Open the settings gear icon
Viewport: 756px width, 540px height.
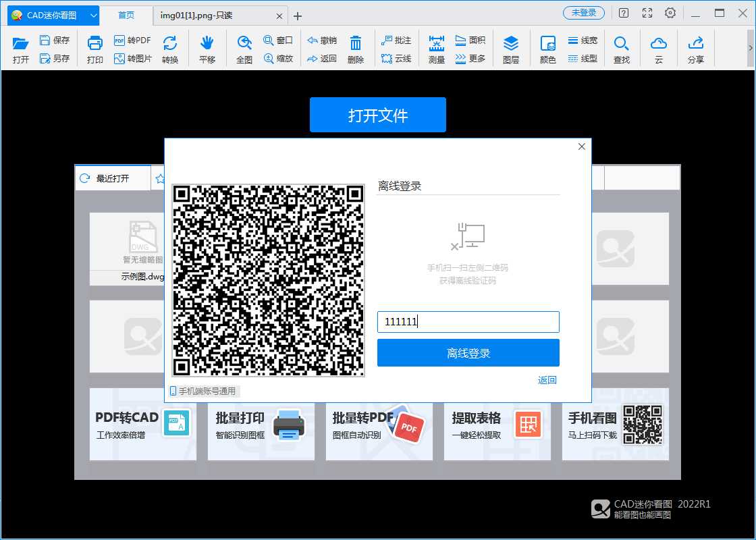[x=670, y=13]
